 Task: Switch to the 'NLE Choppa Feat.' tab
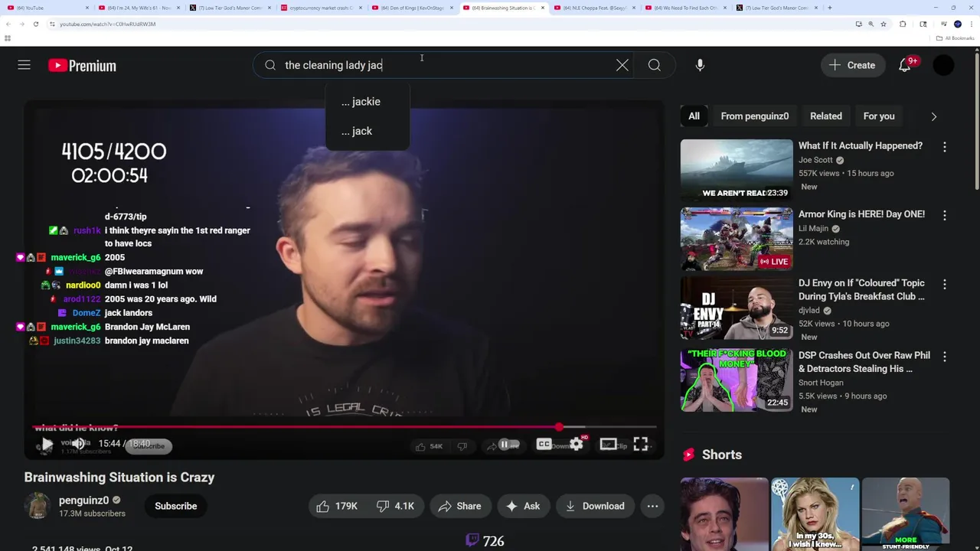(x=594, y=8)
